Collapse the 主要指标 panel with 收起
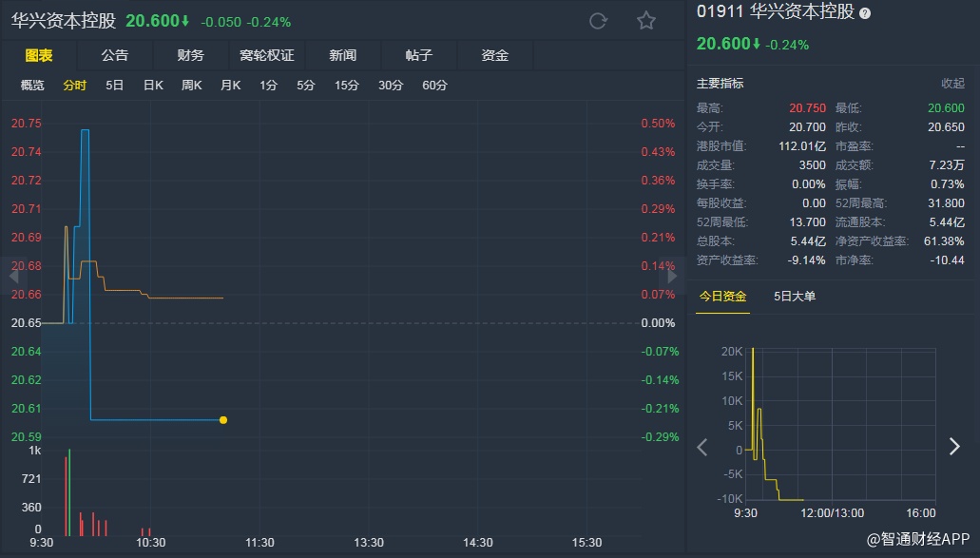The image size is (980, 558). pos(952,84)
